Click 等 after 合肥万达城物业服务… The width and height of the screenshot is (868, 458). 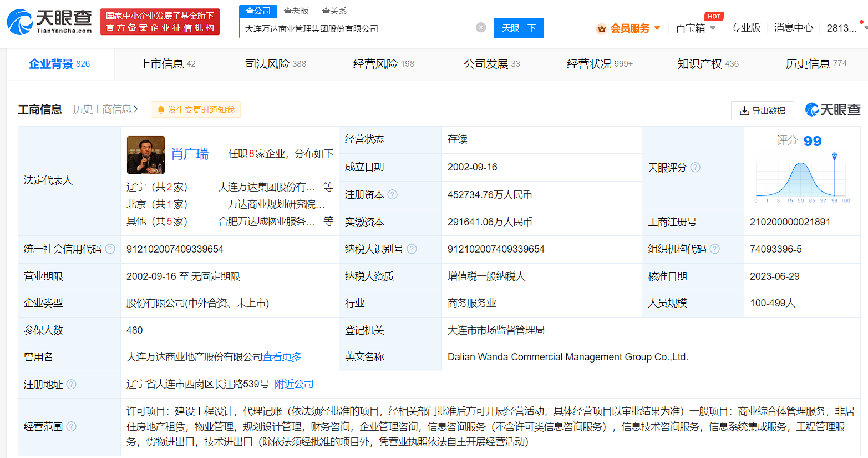coord(328,222)
